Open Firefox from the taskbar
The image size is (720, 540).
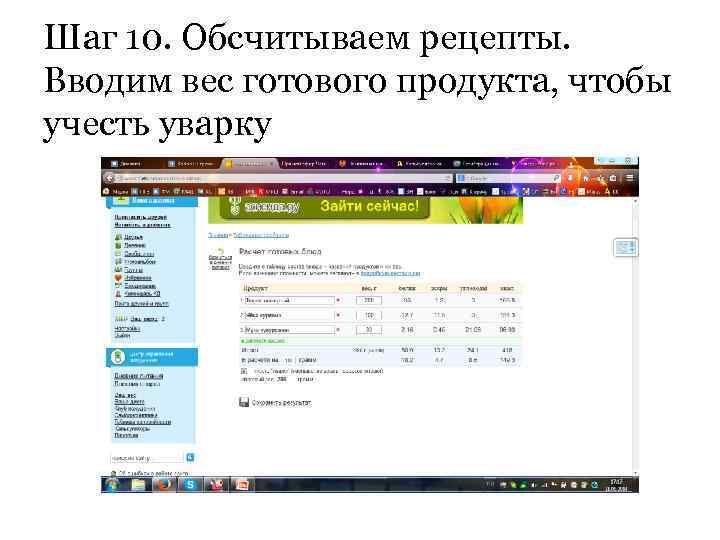[164, 484]
